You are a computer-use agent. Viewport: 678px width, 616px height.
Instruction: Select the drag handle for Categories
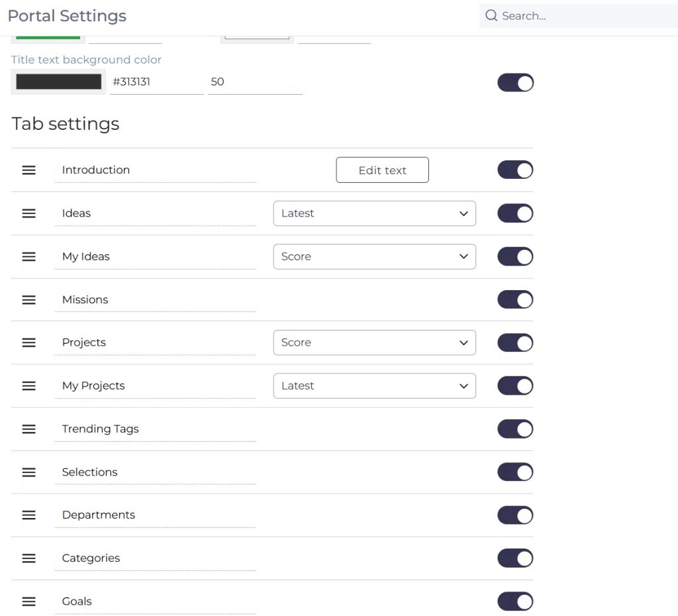tap(29, 558)
